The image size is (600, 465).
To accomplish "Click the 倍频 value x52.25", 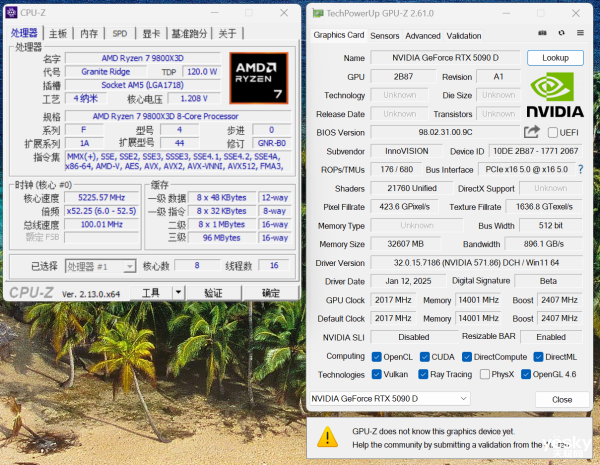I will pos(101,211).
